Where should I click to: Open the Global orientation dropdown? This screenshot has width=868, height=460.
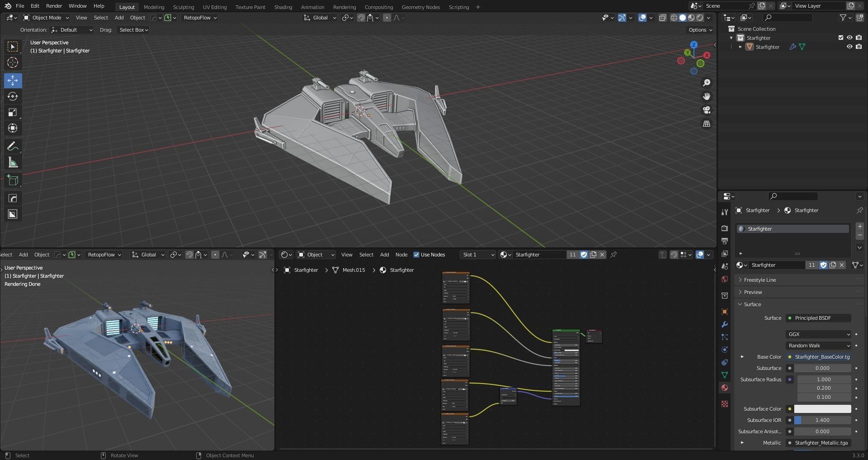320,18
